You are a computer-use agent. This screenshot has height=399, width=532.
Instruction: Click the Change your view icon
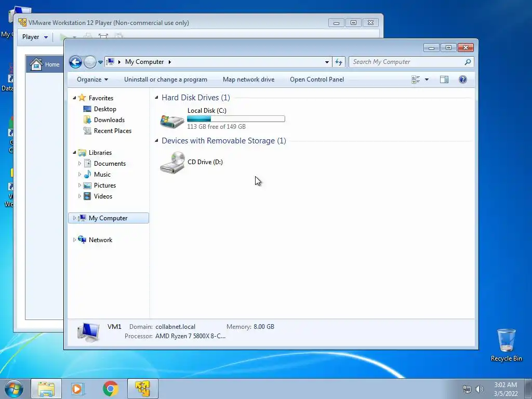416,79
